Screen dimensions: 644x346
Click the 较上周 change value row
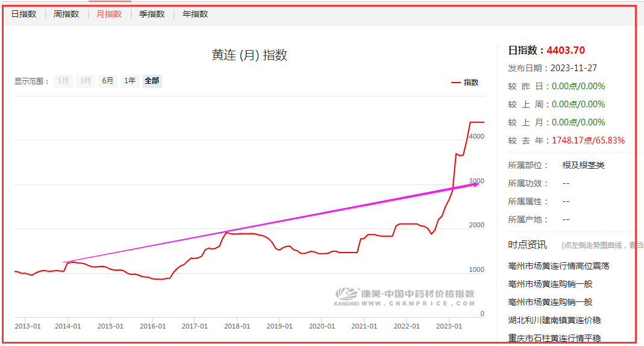557,104
